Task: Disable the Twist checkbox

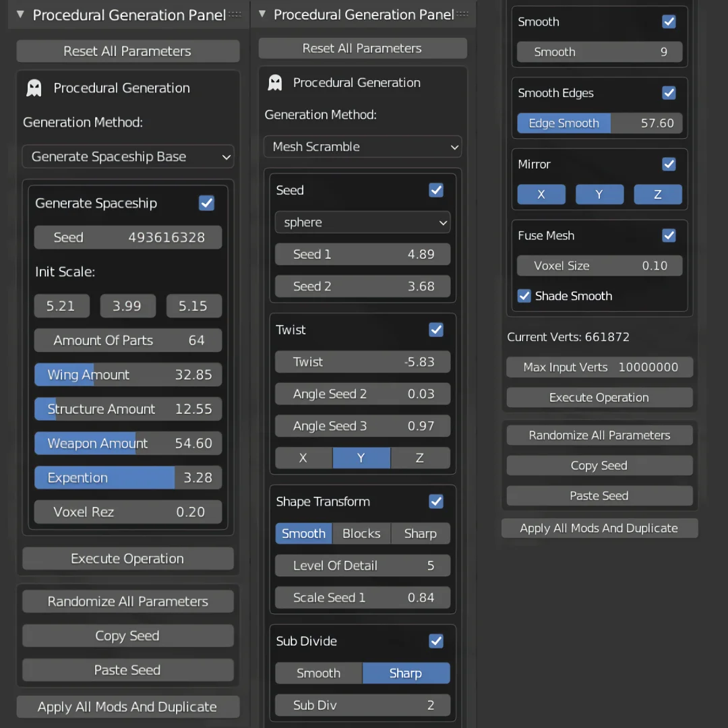Action: pos(436,330)
